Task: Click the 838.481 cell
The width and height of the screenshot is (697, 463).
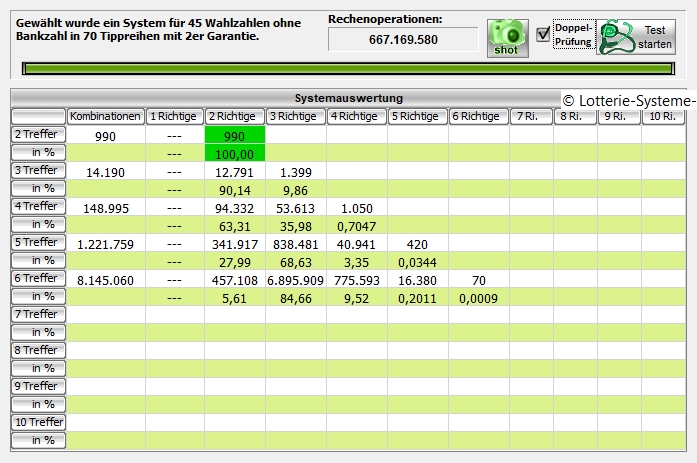Action: point(296,244)
